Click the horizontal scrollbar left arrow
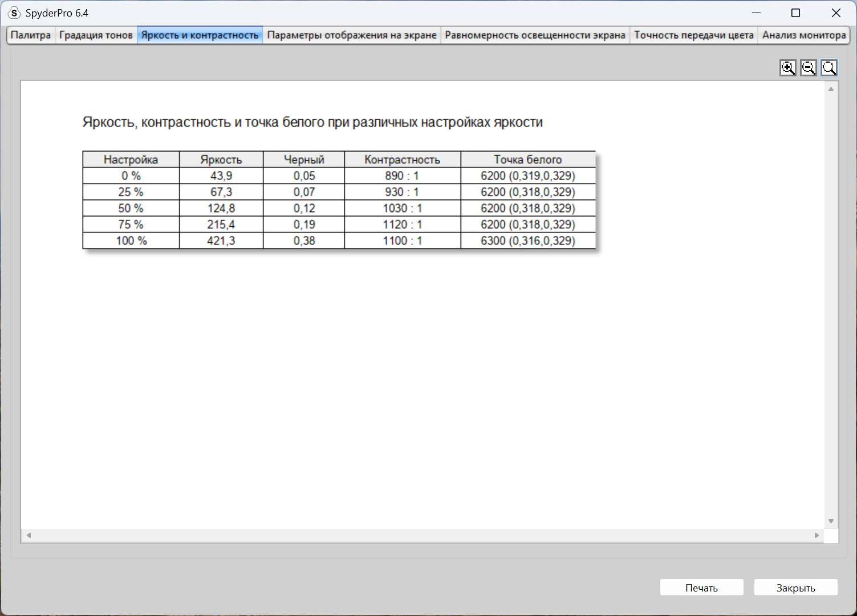The image size is (857, 616). pos(29,535)
